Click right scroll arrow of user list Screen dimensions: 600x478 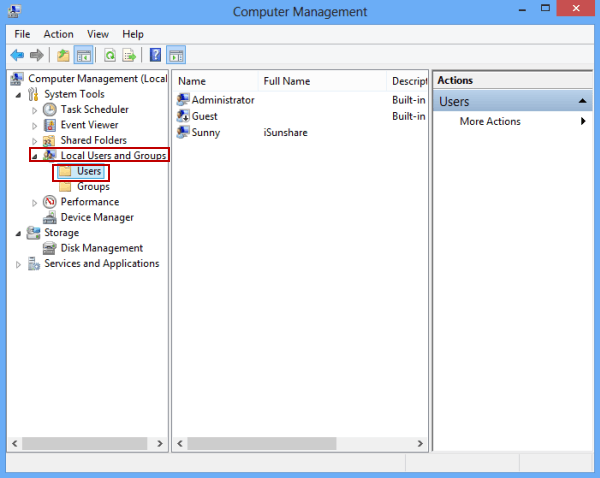click(x=420, y=443)
